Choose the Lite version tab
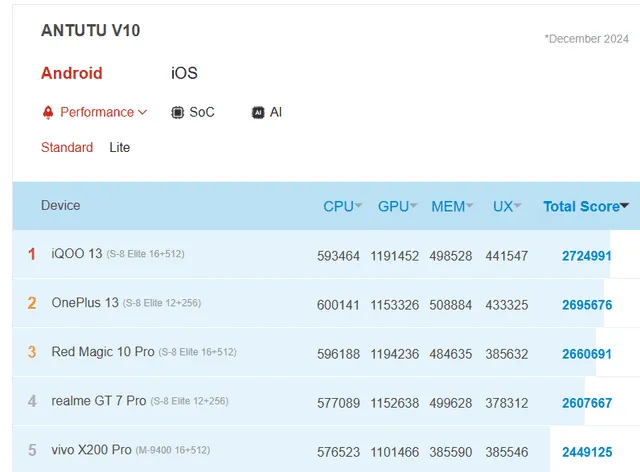This screenshot has height=472, width=640. [120, 147]
